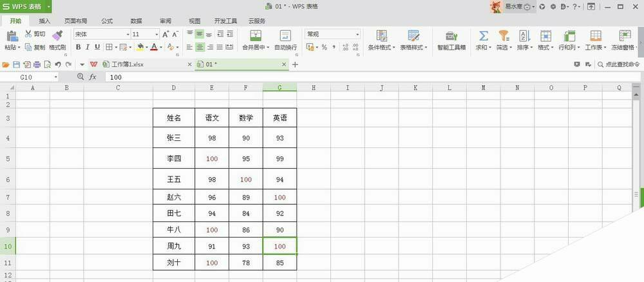Click the Save floppy disk icon
The height and width of the screenshot is (282, 644).
coord(17,64)
